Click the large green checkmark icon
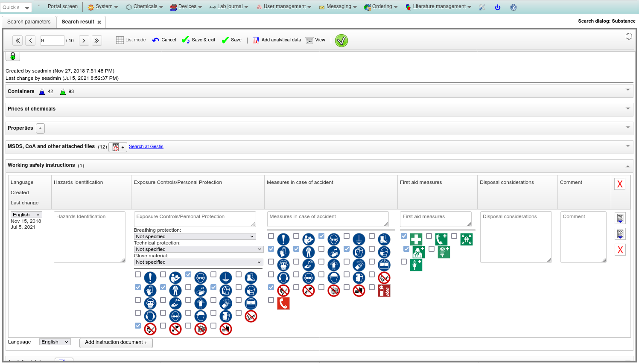Viewport: 639px width, 364px height. (341, 41)
